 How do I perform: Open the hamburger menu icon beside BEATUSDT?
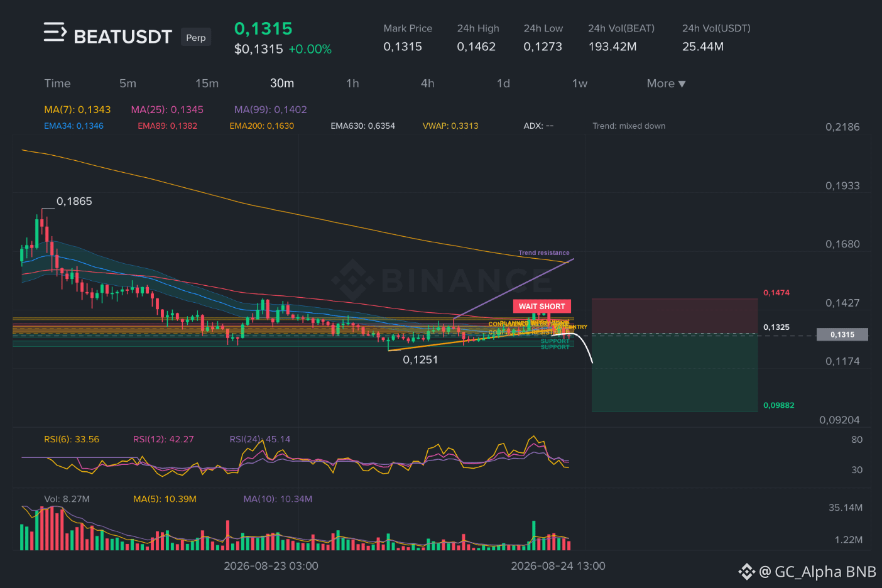click(x=55, y=32)
